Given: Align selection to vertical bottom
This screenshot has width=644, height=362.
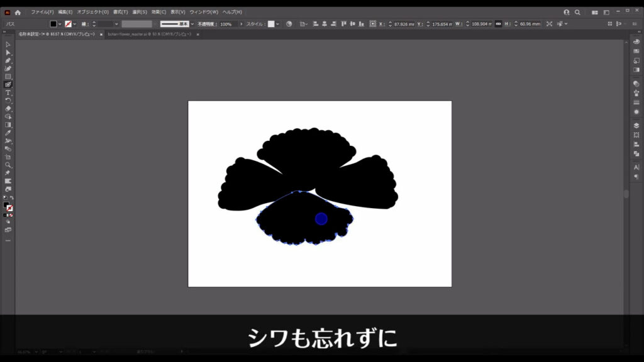Looking at the screenshot, I should [x=362, y=24].
